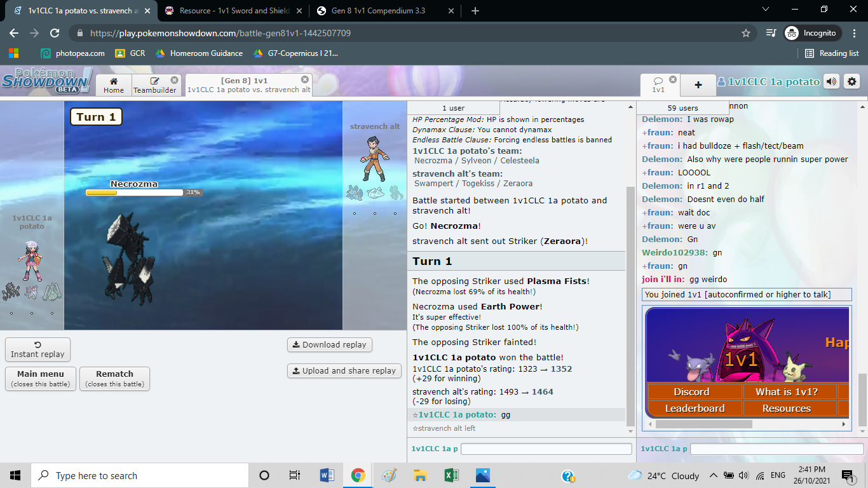Download replay of the battle
The height and width of the screenshot is (488, 868).
click(x=329, y=344)
